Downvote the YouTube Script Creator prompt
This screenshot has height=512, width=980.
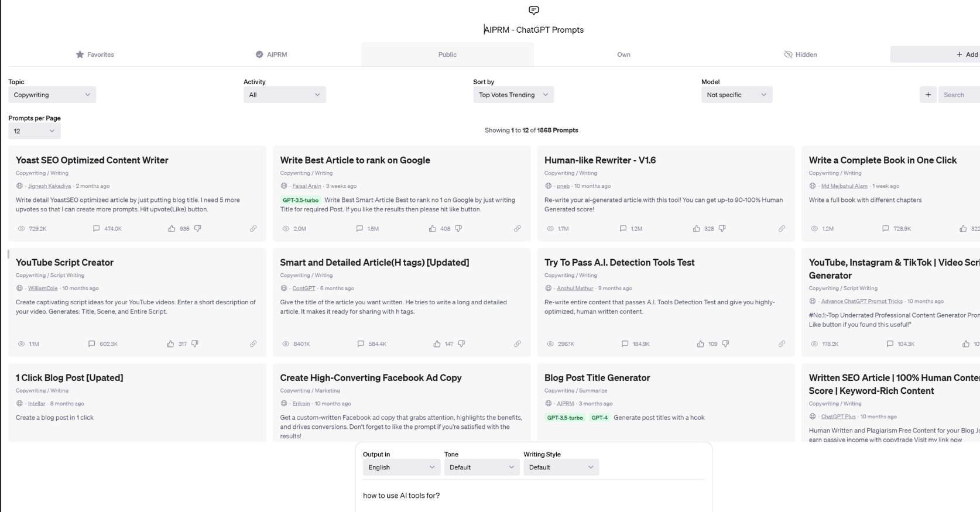click(195, 344)
